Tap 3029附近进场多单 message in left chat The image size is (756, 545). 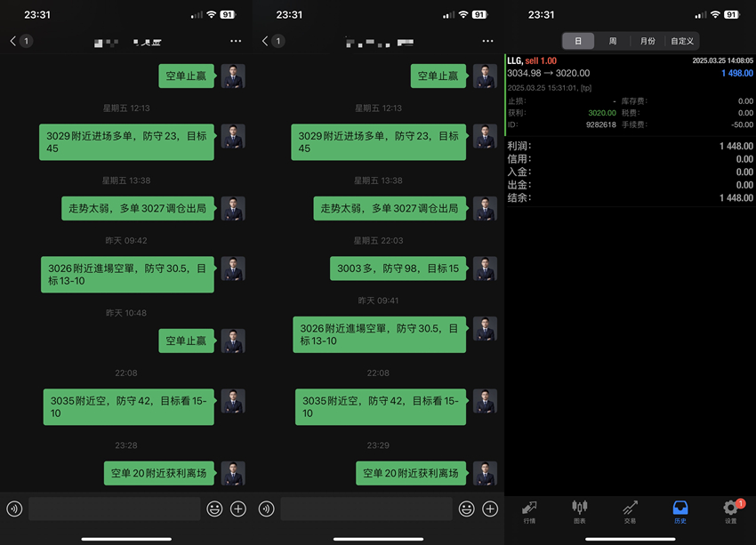[x=126, y=142]
